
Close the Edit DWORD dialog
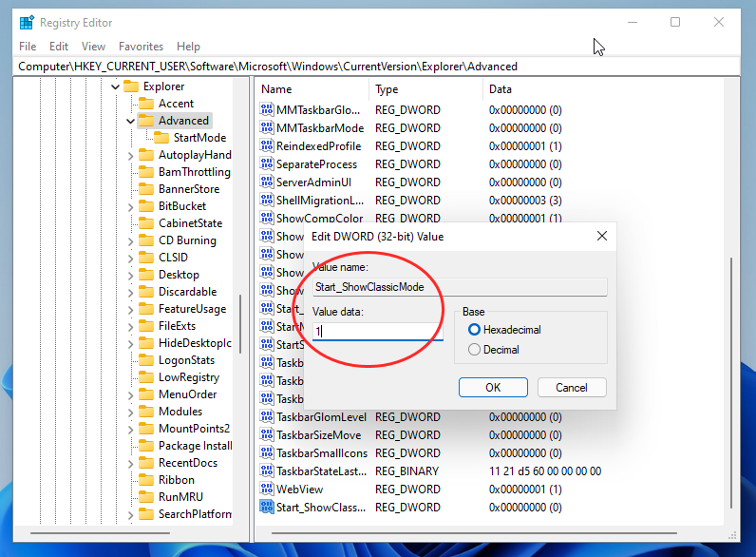(602, 236)
